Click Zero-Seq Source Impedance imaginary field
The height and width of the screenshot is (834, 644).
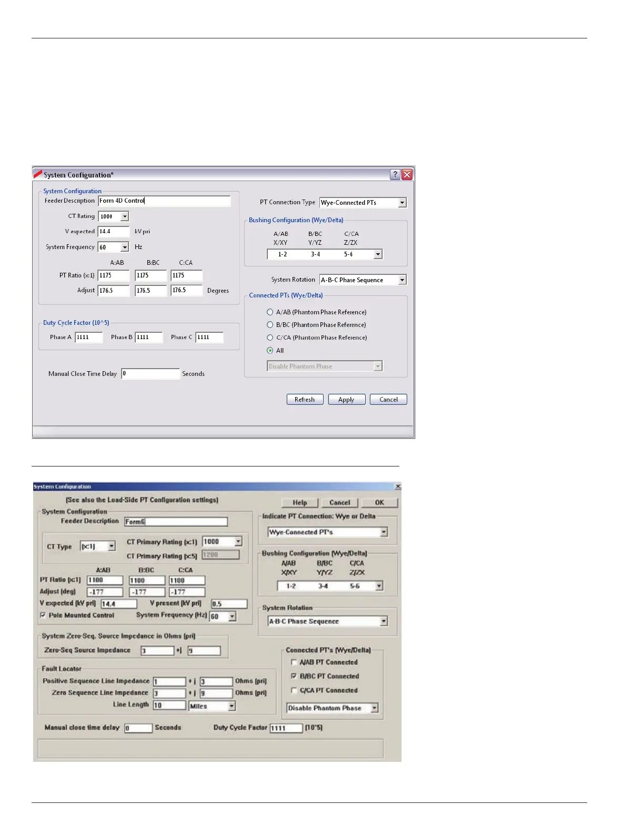tap(204, 651)
